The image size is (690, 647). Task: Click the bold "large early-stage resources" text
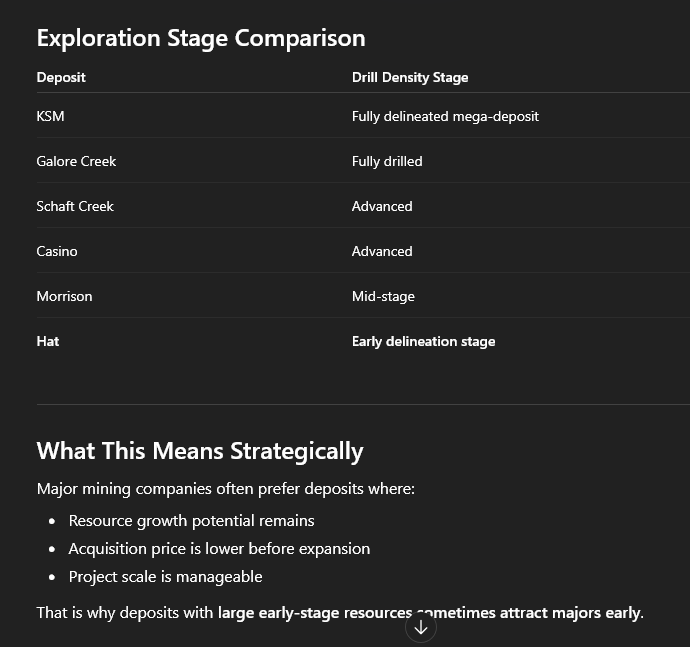tap(314, 612)
